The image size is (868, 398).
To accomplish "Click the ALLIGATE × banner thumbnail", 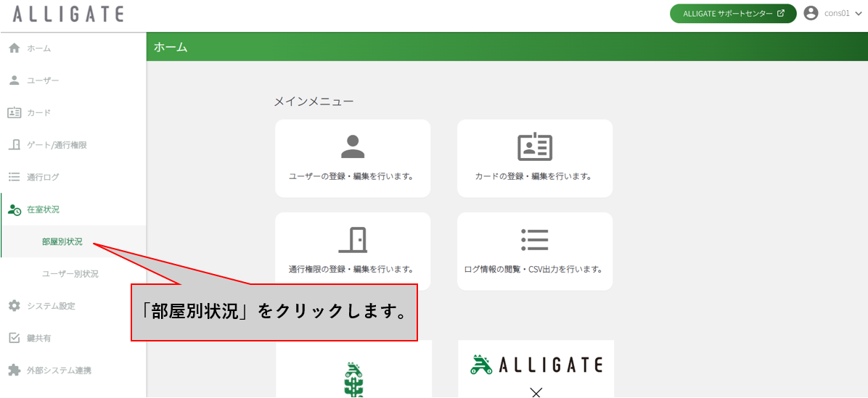I will coord(536,369).
